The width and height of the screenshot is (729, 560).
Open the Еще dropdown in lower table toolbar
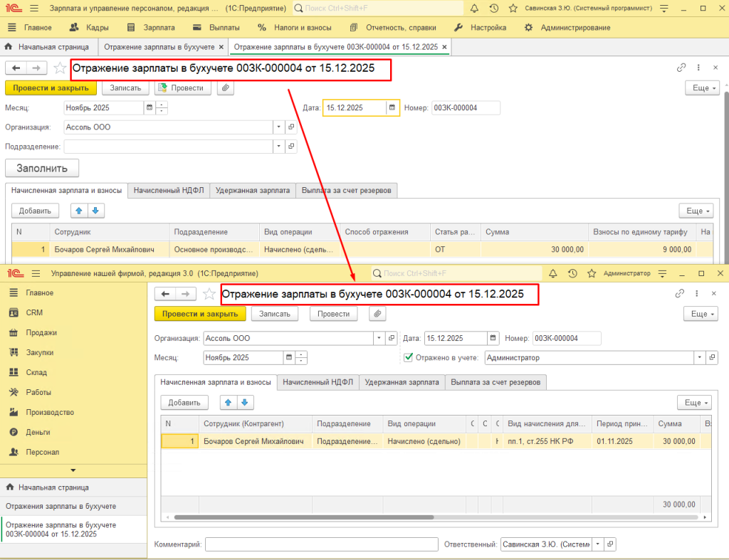pyautogui.click(x=693, y=403)
